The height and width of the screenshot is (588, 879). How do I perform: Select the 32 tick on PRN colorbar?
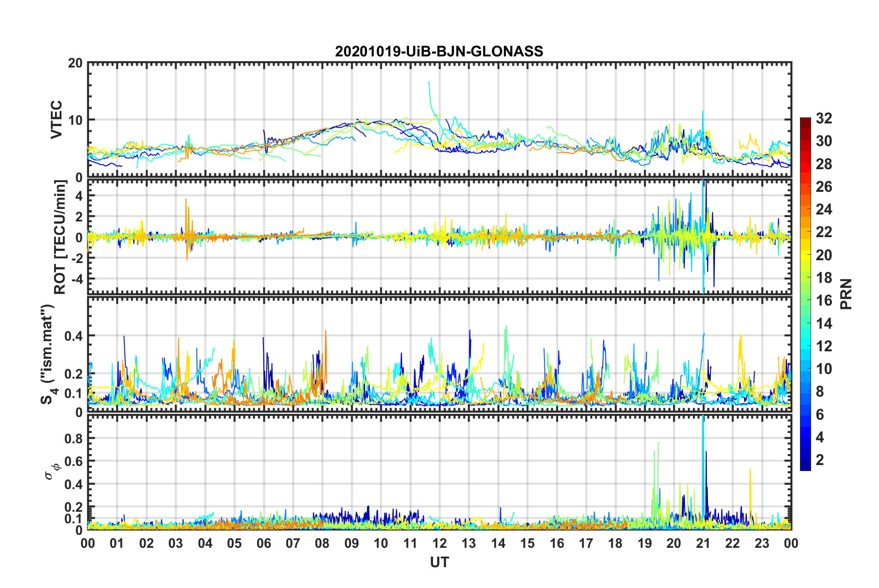tap(824, 118)
